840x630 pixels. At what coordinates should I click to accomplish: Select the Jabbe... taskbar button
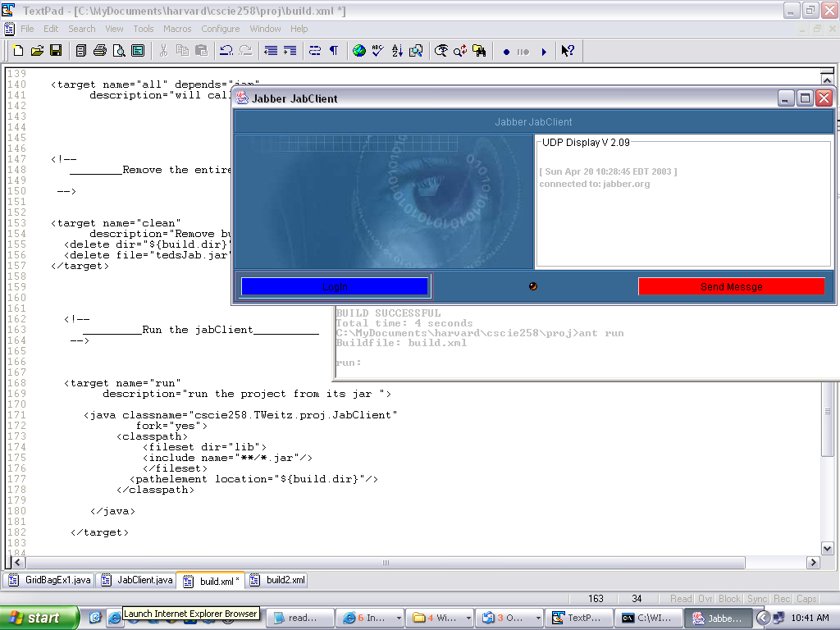click(x=719, y=619)
